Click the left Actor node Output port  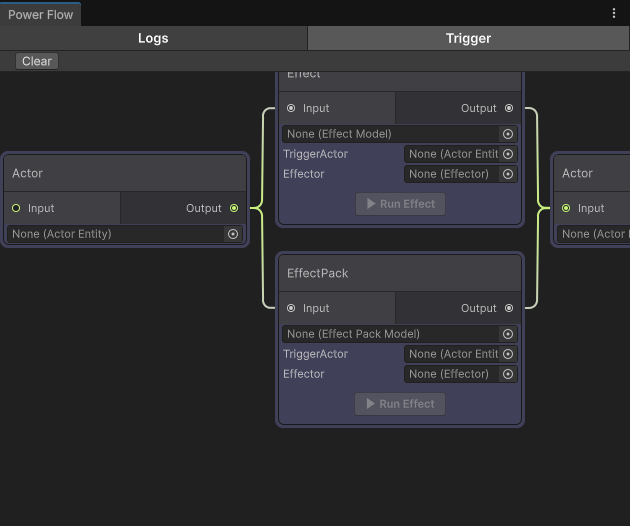click(234, 208)
